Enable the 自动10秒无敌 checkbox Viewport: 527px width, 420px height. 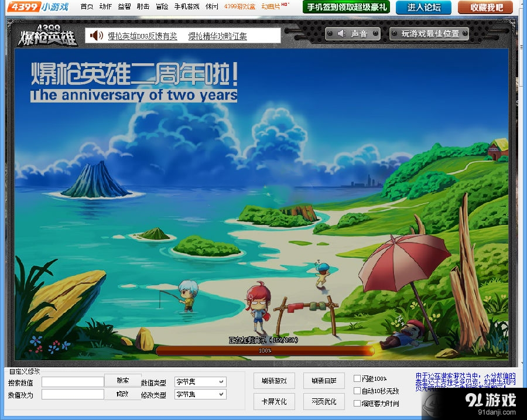coord(357,391)
